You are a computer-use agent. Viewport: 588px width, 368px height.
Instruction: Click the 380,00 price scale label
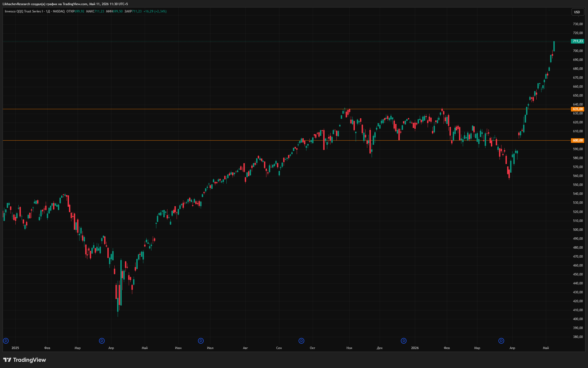click(578, 337)
